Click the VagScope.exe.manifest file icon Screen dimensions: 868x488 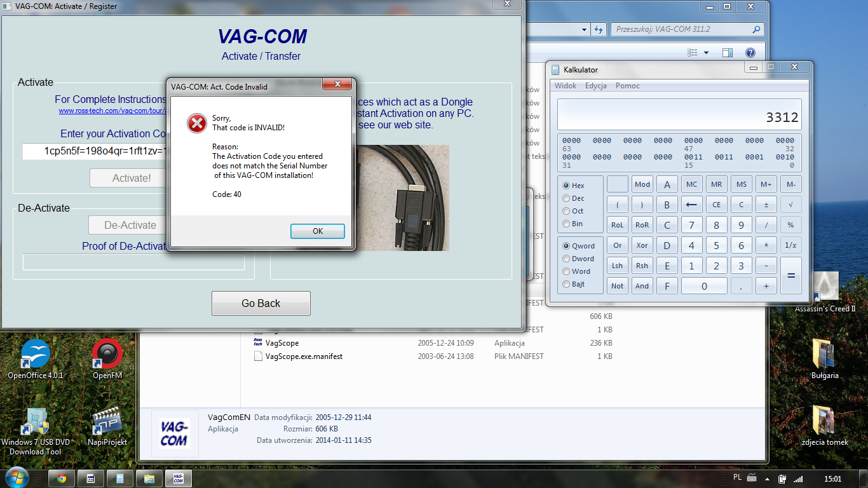(258, 356)
